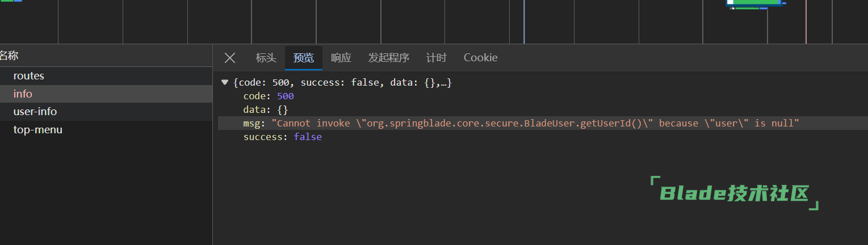Click the red vertical timeline marker

pyautogui.click(x=806, y=22)
